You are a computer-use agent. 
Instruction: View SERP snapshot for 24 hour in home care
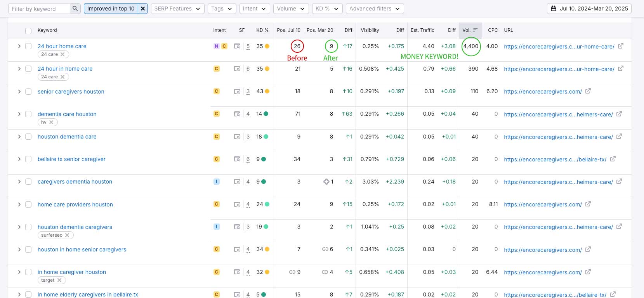pos(237,69)
